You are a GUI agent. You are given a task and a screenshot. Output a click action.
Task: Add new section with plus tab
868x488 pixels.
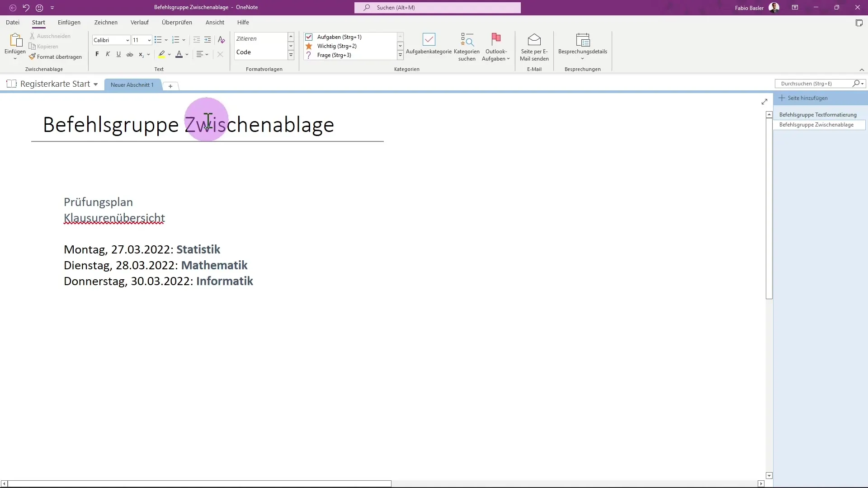pos(170,86)
